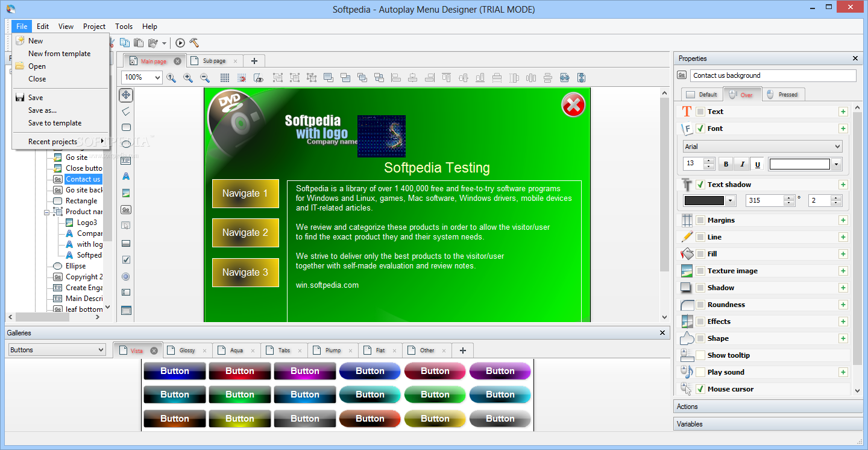Enable the Margins property checkbox
This screenshot has height=450, width=868.
pyautogui.click(x=700, y=220)
